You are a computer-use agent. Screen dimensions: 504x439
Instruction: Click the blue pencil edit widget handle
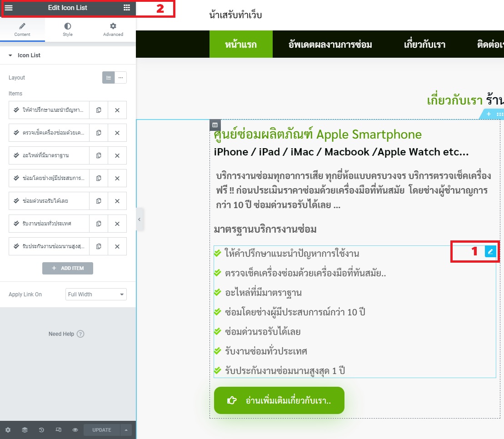(490, 251)
